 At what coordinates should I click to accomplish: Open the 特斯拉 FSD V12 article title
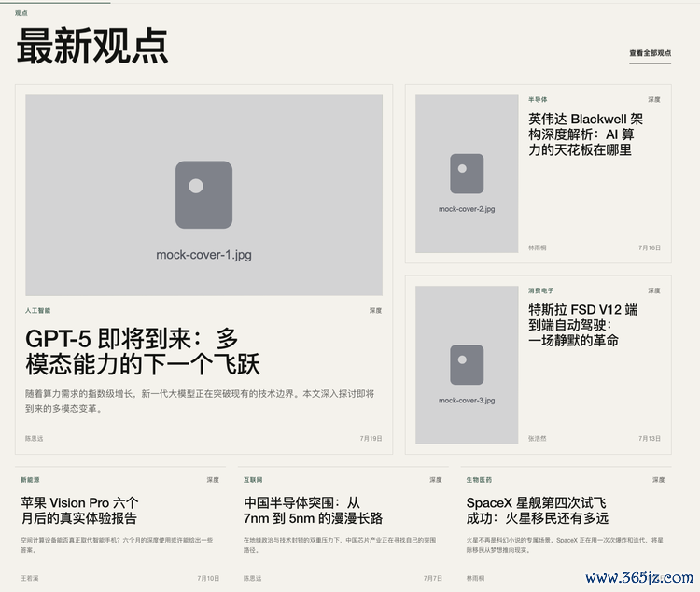coord(583,325)
